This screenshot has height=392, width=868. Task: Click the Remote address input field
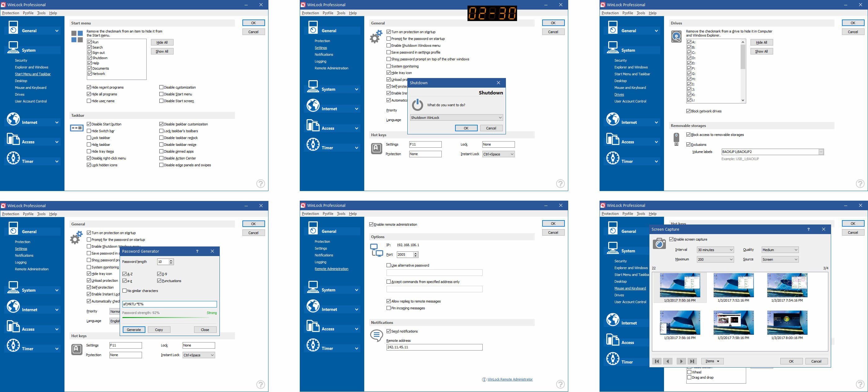tap(434, 347)
